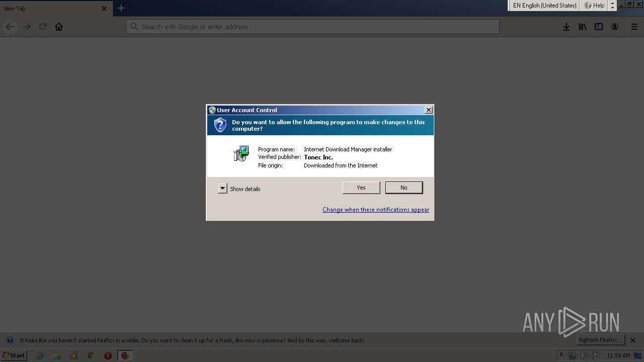Focus the Firefox address bar
Screen dimensions: 644x362
pos(312,27)
